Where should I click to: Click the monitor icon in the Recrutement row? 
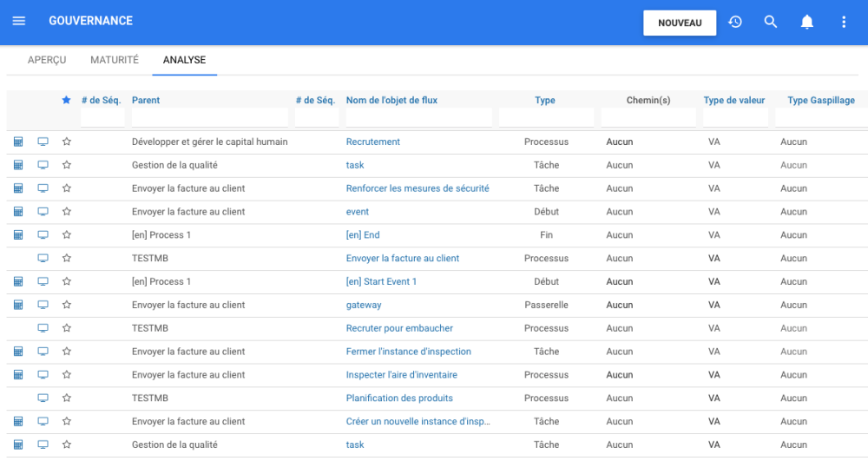(x=43, y=142)
